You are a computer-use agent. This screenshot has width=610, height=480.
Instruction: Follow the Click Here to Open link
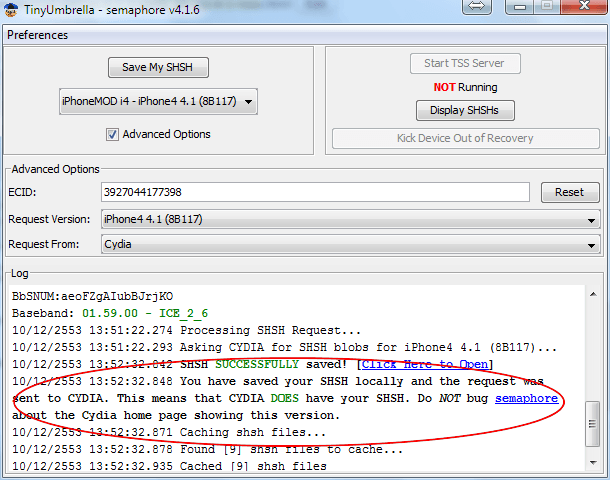pyautogui.click(x=425, y=364)
